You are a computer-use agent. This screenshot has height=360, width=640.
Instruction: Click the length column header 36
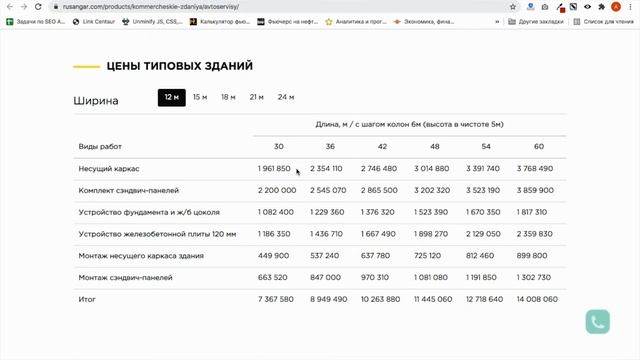coord(330,147)
